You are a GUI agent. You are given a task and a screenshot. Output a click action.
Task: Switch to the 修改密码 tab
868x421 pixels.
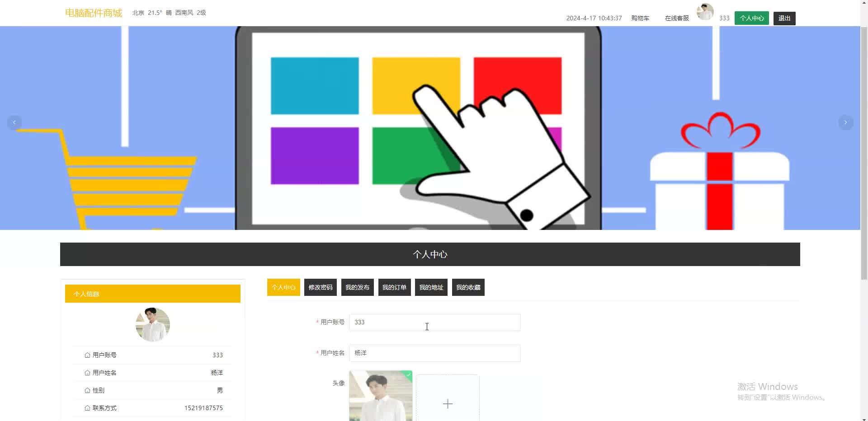[x=321, y=287]
